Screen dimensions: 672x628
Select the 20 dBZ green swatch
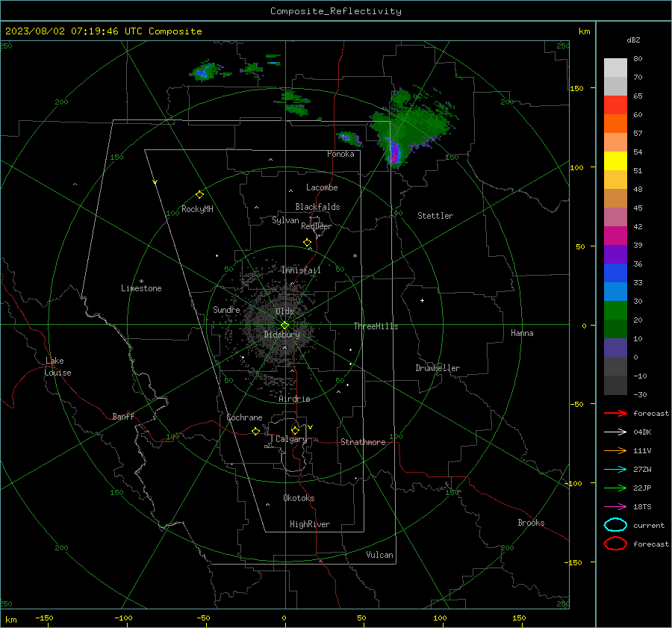click(x=615, y=311)
